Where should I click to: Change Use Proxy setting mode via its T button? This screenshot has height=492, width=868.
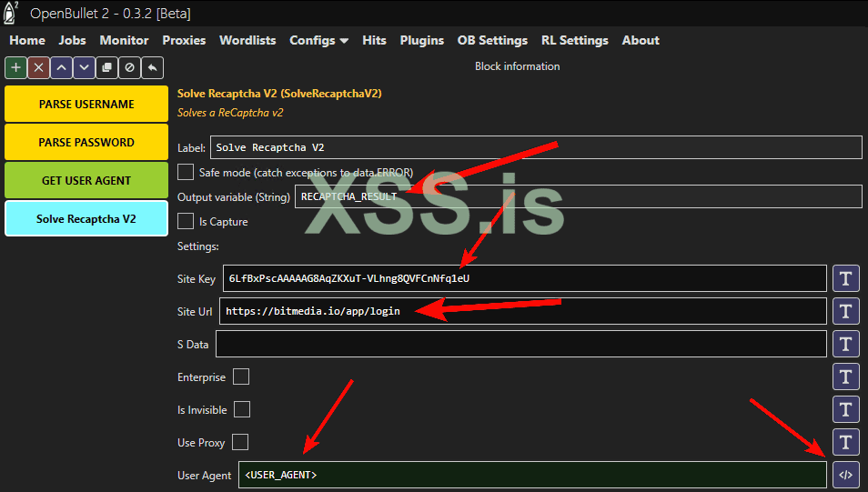(x=846, y=442)
